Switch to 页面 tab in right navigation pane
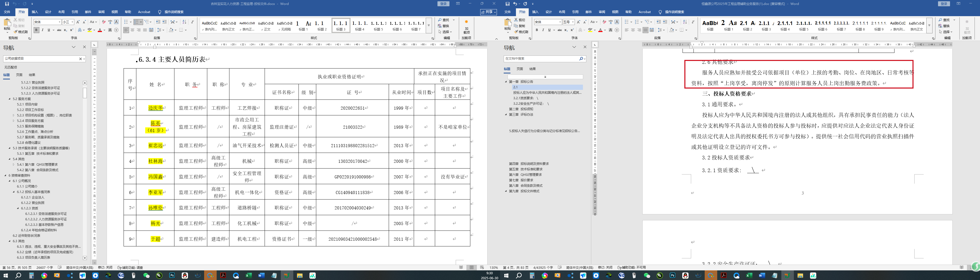This screenshot has height=280, width=980. (x=520, y=69)
